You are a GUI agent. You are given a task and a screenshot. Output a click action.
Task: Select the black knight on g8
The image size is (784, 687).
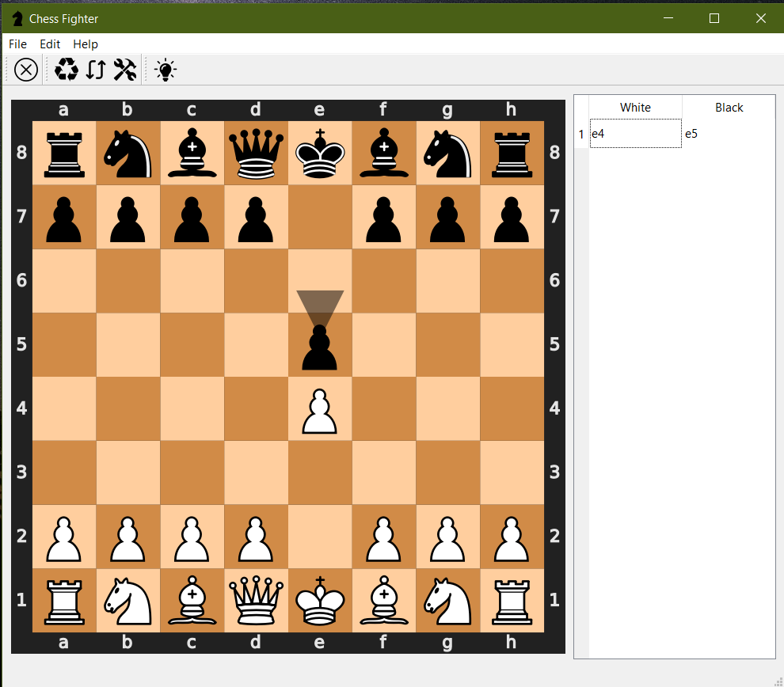pos(448,154)
